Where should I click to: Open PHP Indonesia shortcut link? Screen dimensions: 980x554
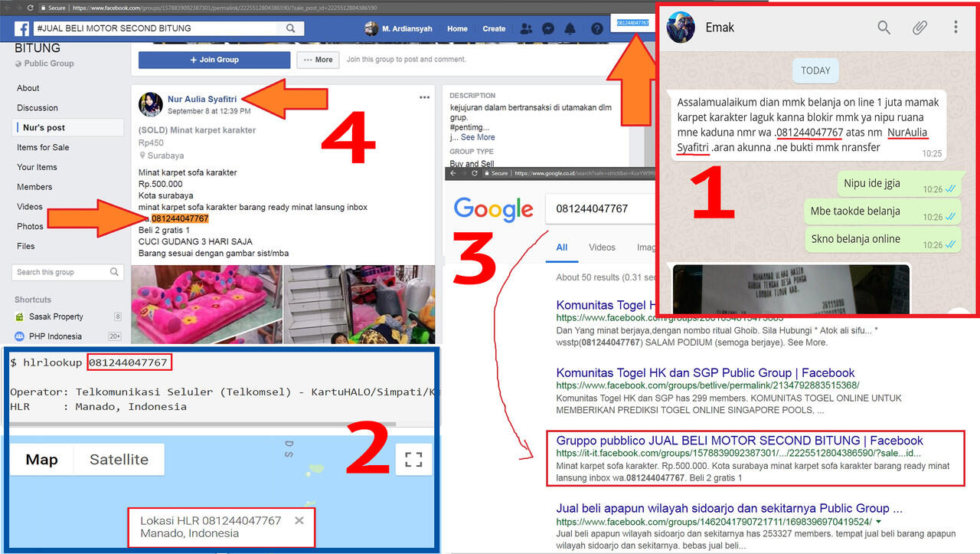pyautogui.click(x=54, y=336)
